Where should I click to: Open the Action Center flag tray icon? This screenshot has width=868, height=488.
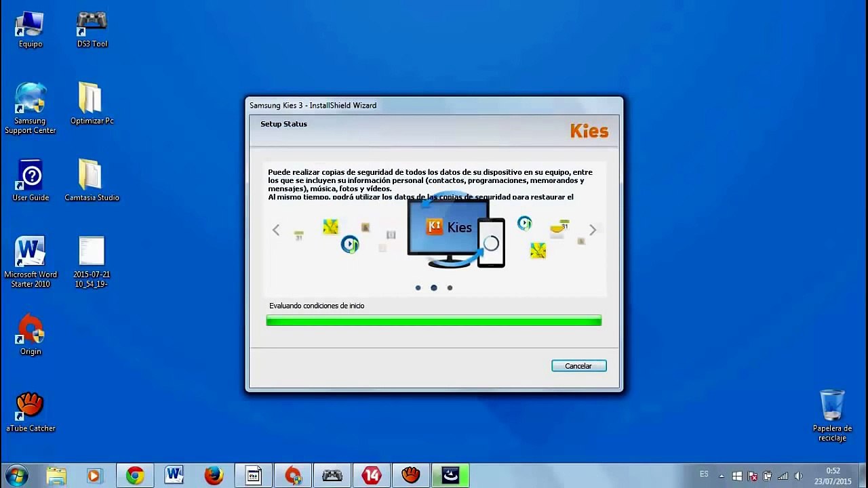coord(752,476)
